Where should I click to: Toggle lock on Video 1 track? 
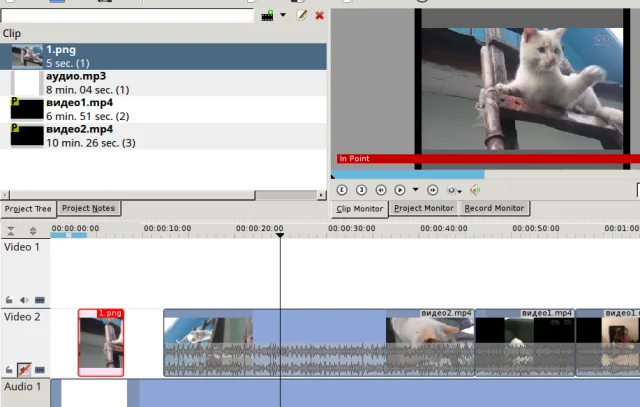tap(9, 300)
